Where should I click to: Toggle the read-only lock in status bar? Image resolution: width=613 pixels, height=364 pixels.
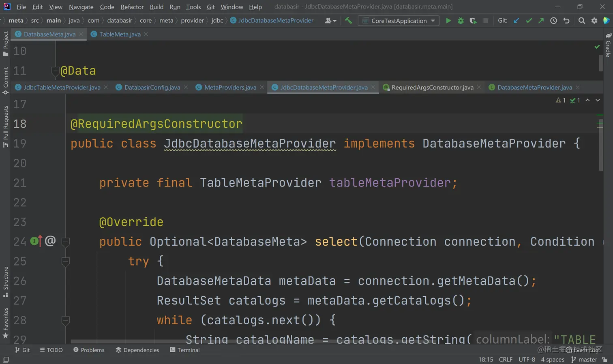tap(605, 360)
